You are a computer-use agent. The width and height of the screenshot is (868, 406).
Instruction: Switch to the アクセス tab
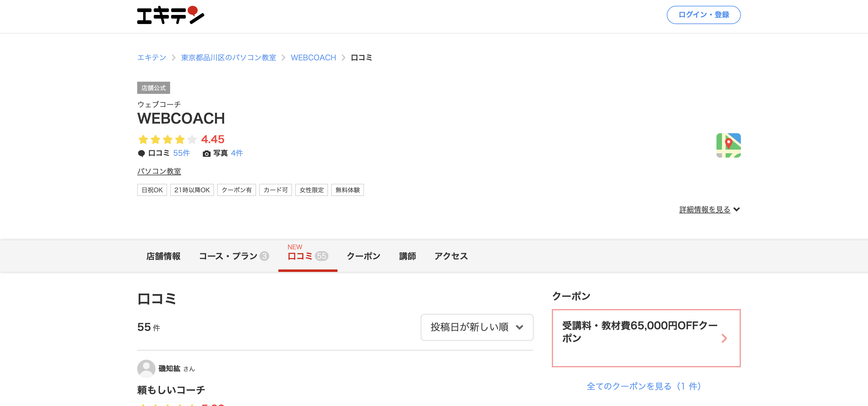[x=451, y=256]
